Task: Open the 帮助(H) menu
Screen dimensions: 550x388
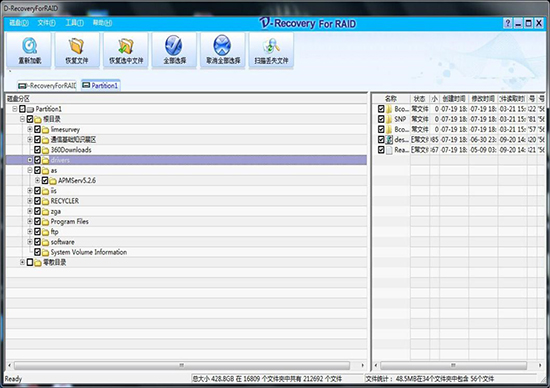Action: 102,23
